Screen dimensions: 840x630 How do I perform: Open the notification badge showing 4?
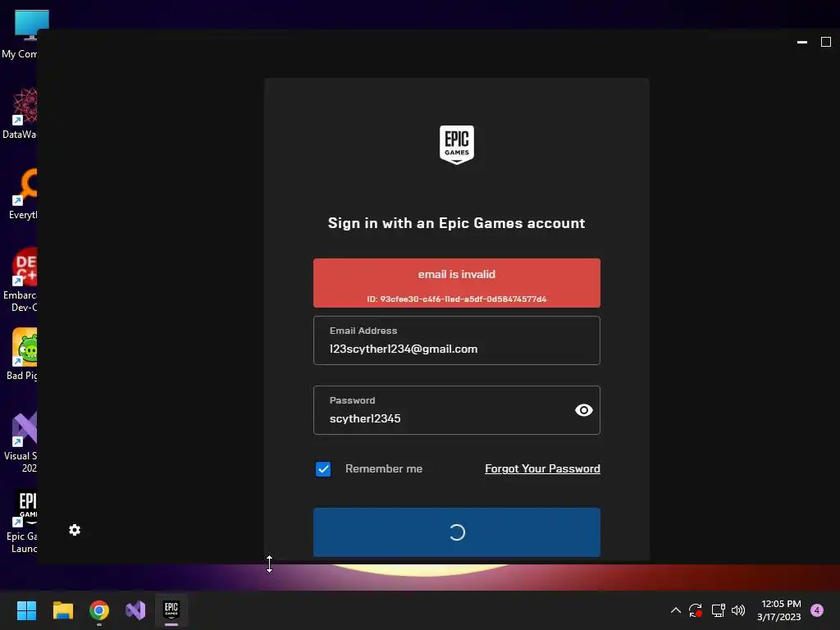pos(817,610)
